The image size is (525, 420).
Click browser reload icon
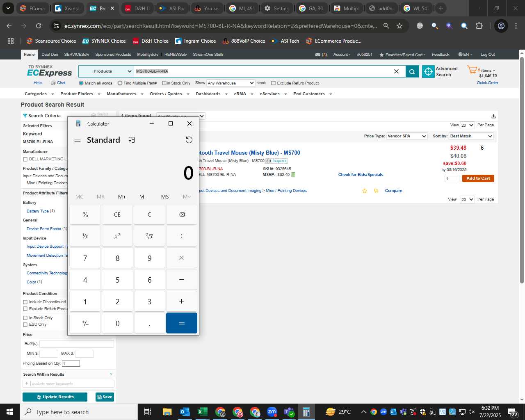[x=39, y=26]
